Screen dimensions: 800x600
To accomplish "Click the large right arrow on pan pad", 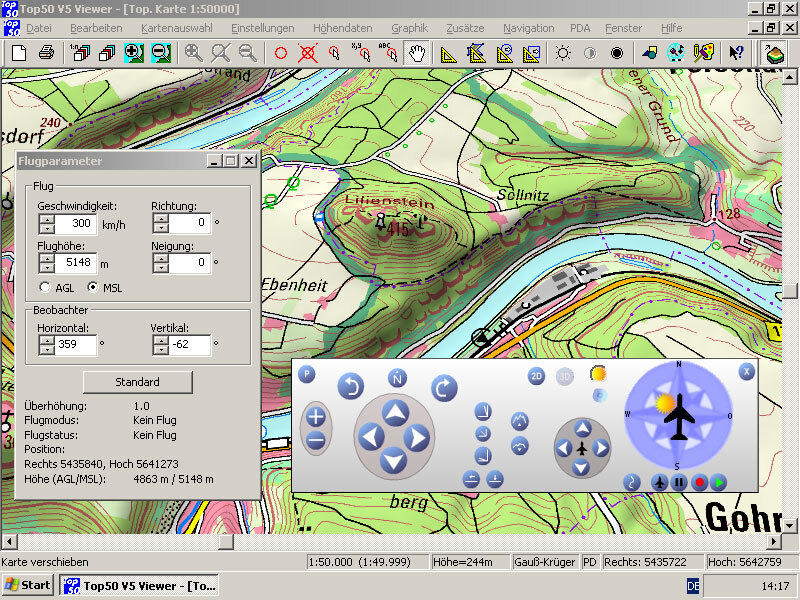I will [417, 438].
